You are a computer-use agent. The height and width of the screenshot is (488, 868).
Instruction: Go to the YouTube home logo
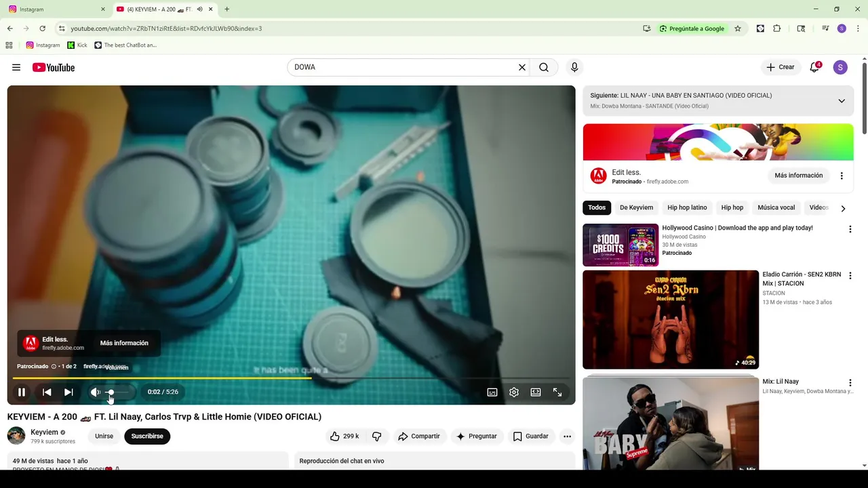[54, 67]
